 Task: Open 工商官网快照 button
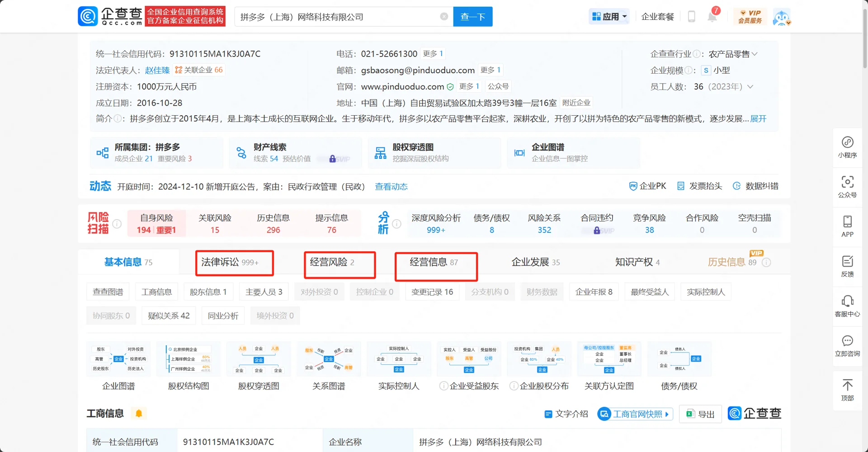635,414
